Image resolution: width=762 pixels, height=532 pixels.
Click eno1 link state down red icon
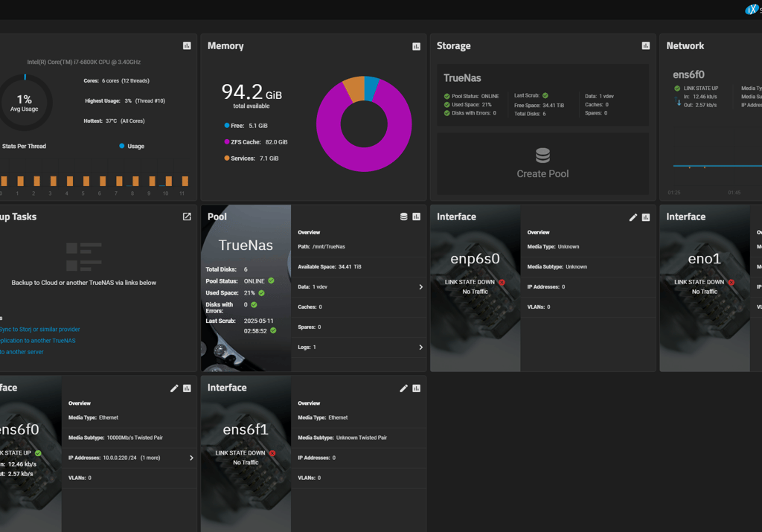731,282
